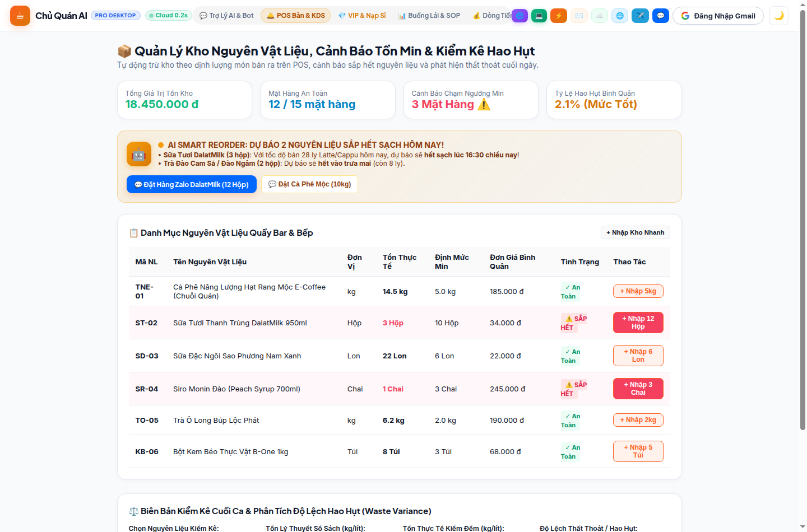
Task: Click the Tồn Thực Tế column header
Action: point(400,262)
